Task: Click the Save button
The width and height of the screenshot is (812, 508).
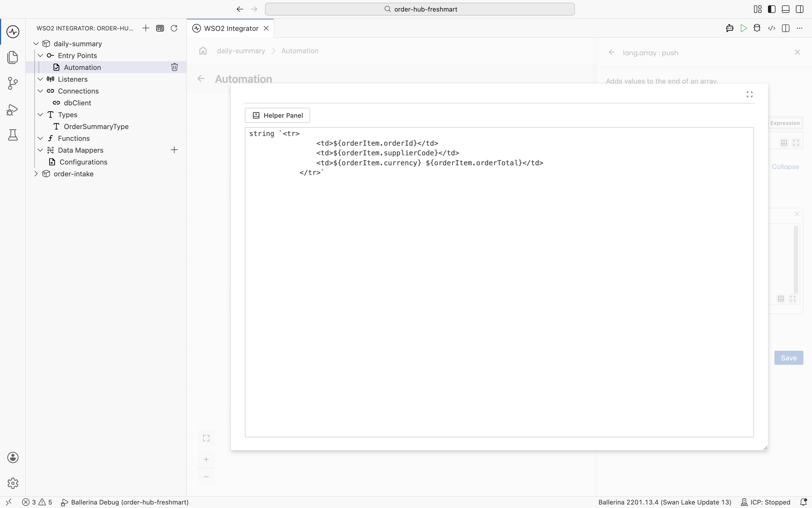Action: pos(789,358)
